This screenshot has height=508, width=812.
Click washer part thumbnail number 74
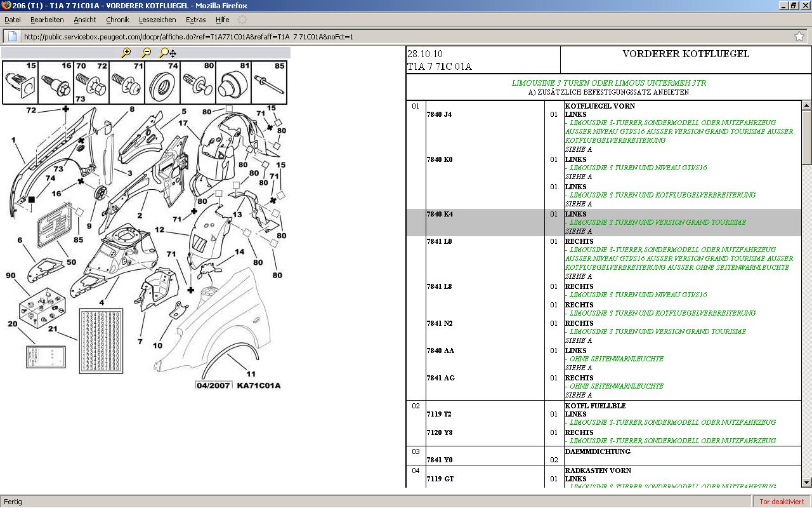coord(162,83)
